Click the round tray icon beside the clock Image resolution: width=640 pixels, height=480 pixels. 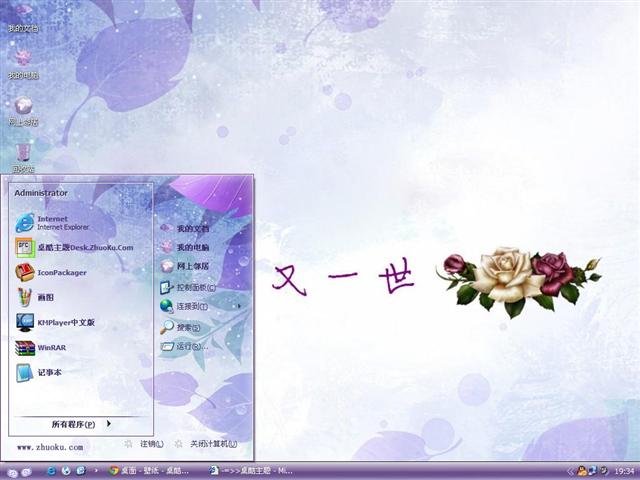pos(603,471)
